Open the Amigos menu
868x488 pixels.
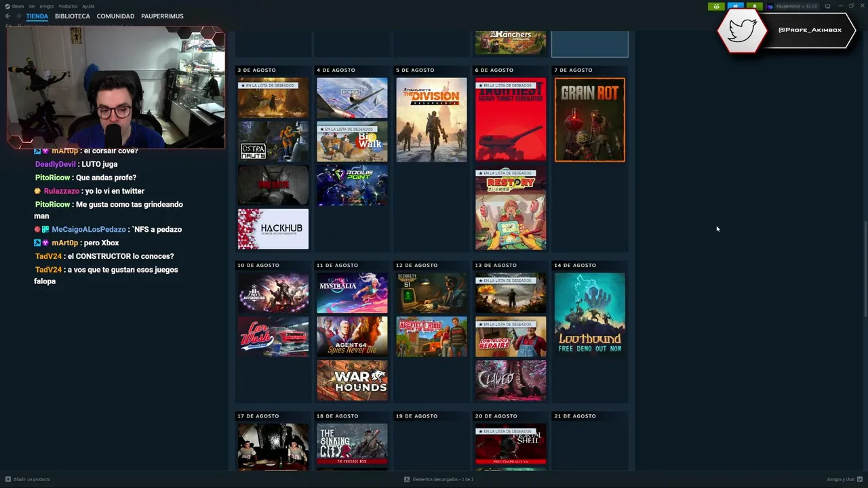click(46, 6)
